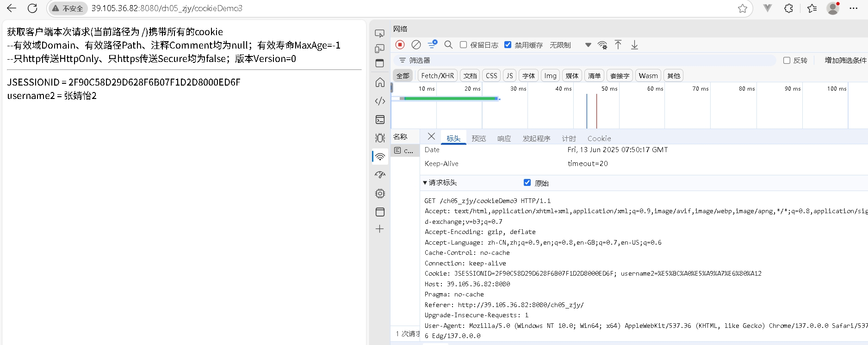The width and height of the screenshot is (868, 345).
Task: Uncheck the 禁用缓存 checkbox
Action: click(x=508, y=45)
